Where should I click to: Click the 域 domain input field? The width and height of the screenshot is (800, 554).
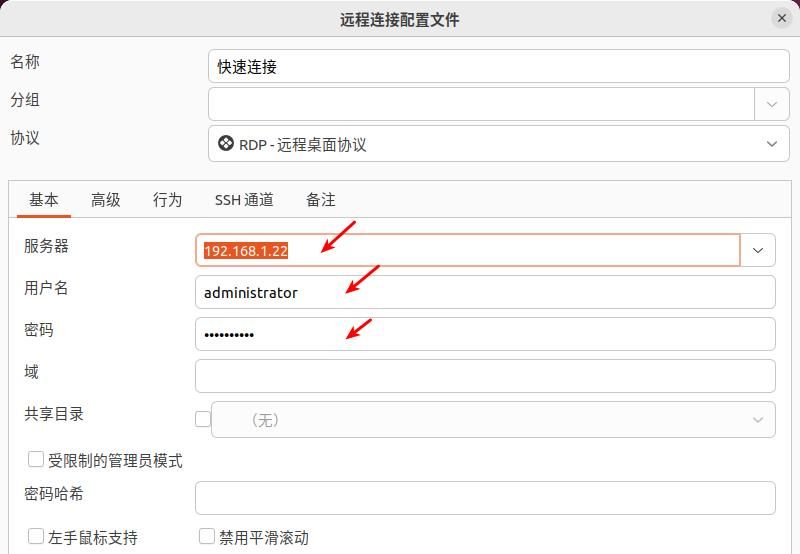pos(485,376)
